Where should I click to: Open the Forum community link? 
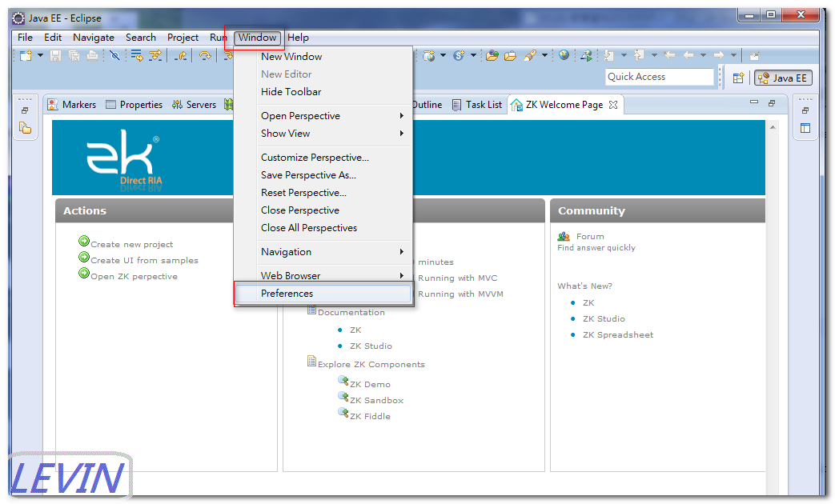[x=590, y=236]
